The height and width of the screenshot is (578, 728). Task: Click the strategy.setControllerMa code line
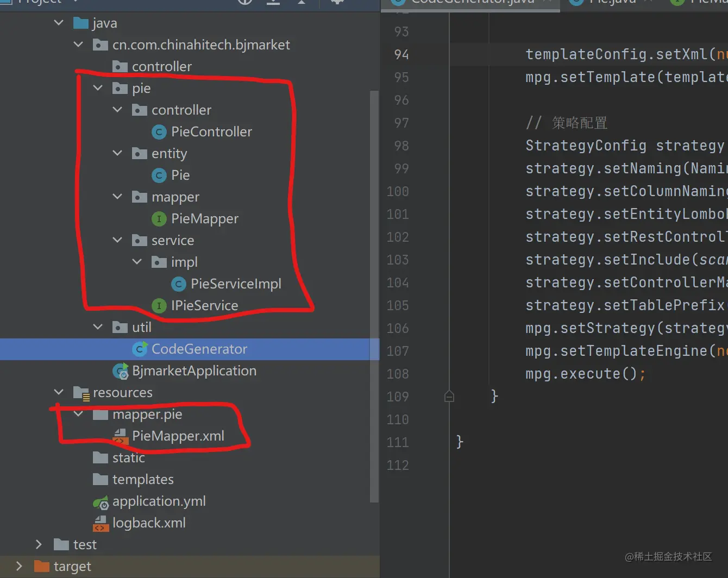[626, 282]
